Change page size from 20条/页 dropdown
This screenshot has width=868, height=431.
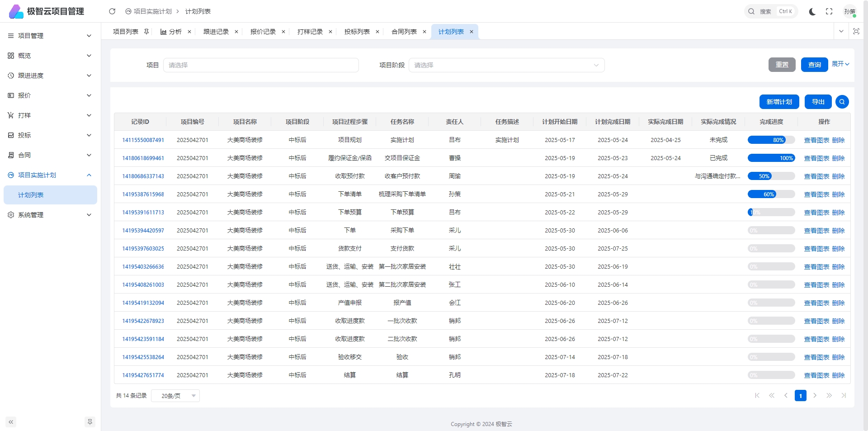click(x=175, y=396)
